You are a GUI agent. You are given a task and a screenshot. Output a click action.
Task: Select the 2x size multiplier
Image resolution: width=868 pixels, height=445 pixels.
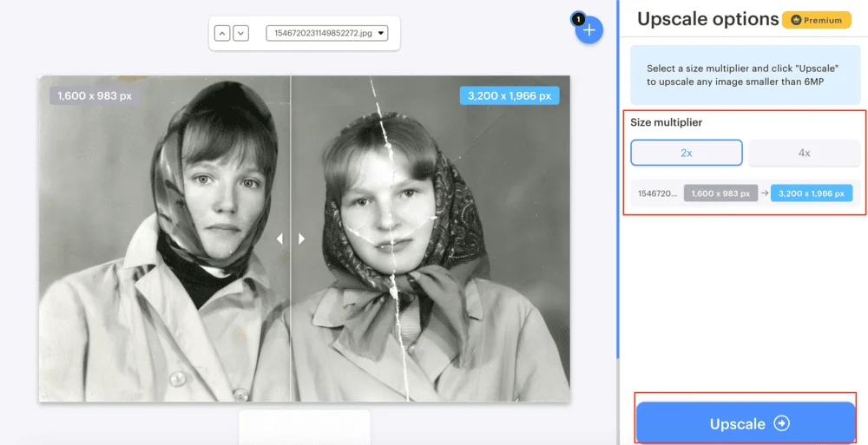tap(687, 153)
